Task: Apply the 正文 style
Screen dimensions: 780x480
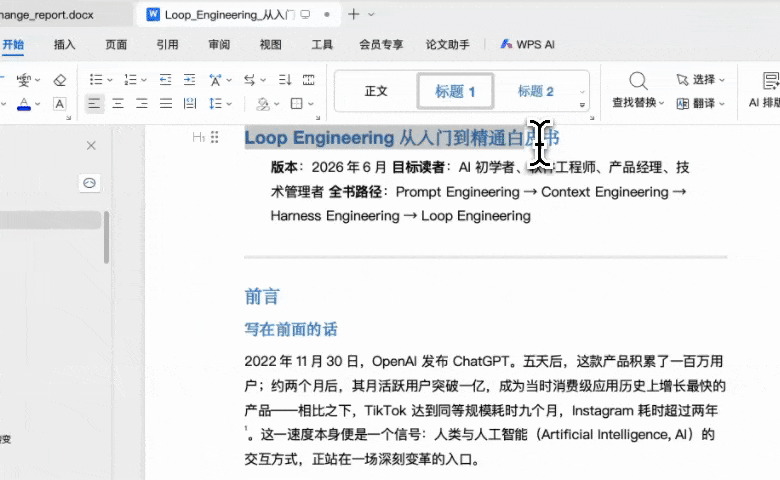Action: tap(376, 91)
